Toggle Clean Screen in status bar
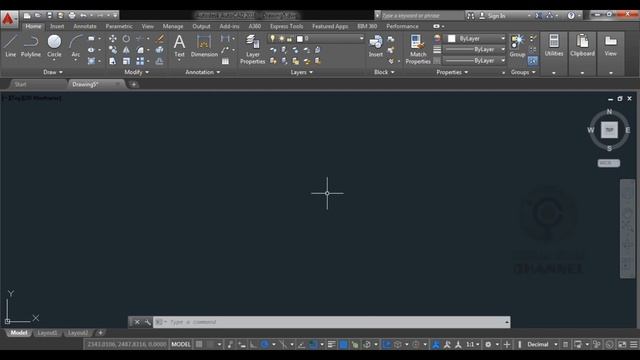 (622, 344)
